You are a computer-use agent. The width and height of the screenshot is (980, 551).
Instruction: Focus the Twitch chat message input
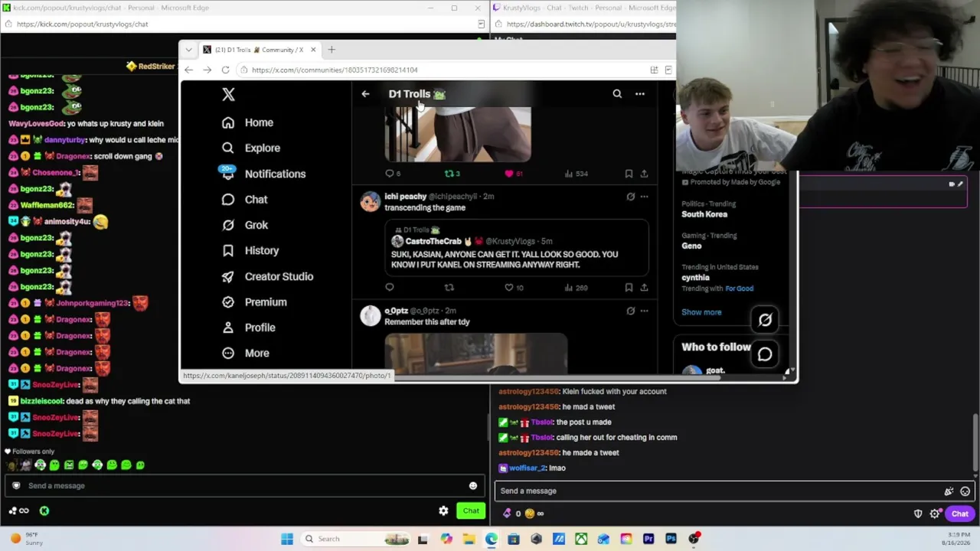click(x=735, y=491)
